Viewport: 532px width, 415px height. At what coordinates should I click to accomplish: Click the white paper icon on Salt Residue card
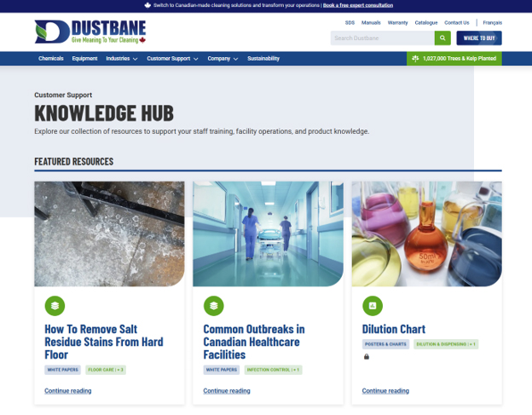coord(55,305)
